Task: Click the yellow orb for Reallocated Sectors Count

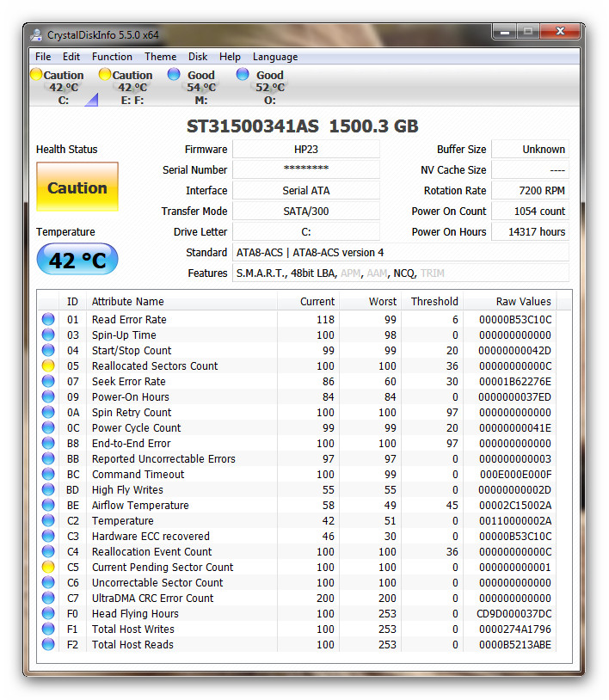Action: pyautogui.click(x=48, y=365)
